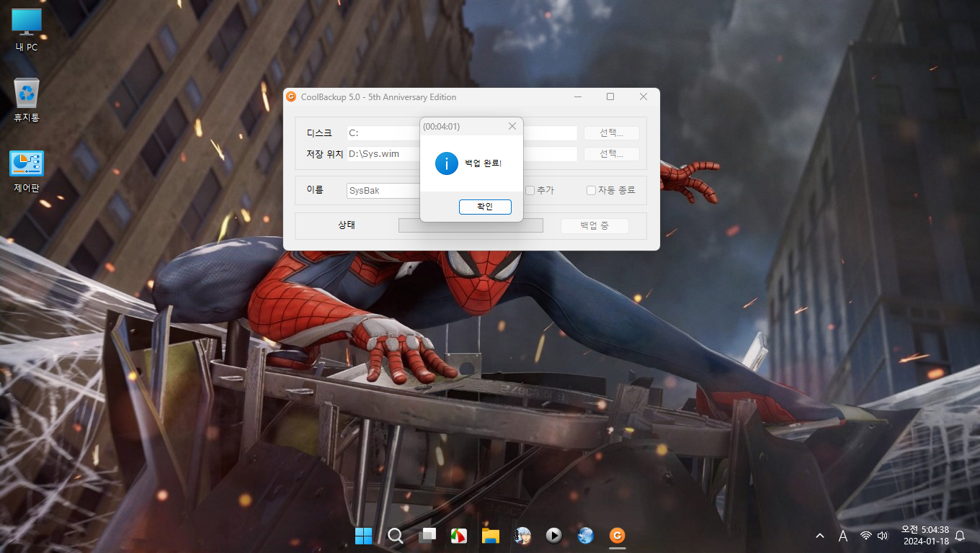The image size is (980, 553).
Task: Open the notification bell icon
Action: pos(960,536)
